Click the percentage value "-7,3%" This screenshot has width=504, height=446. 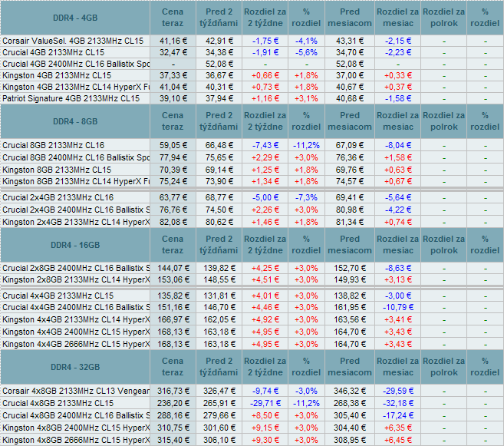(x=306, y=197)
